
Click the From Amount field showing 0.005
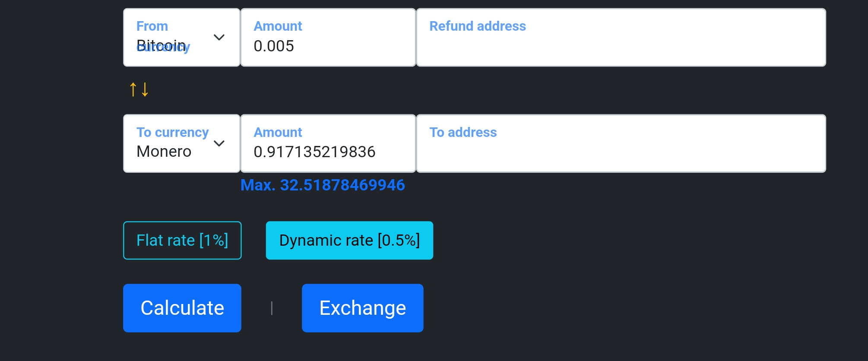point(328,38)
